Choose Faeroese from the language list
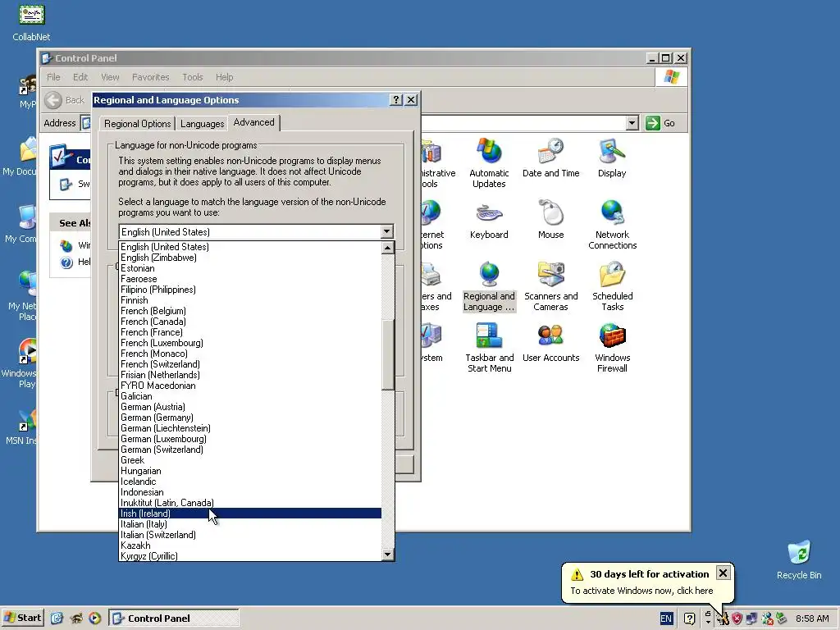This screenshot has width=840, height=630. coord(250,279)
